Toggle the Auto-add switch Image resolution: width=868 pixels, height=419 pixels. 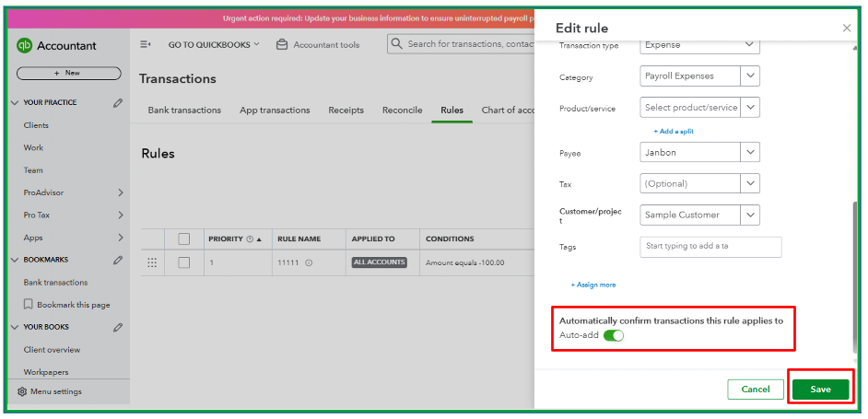coord(614,335)
